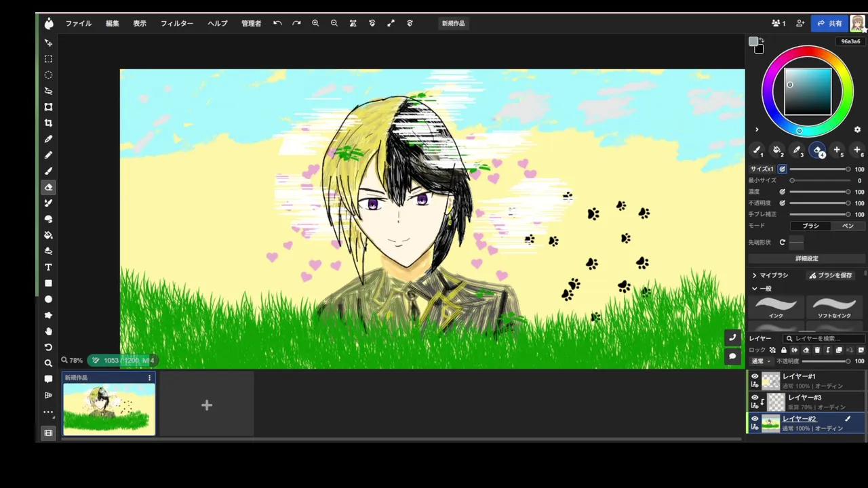Click the 詳細設定 button
Viewport: 868px width, 488px height.
806,258
